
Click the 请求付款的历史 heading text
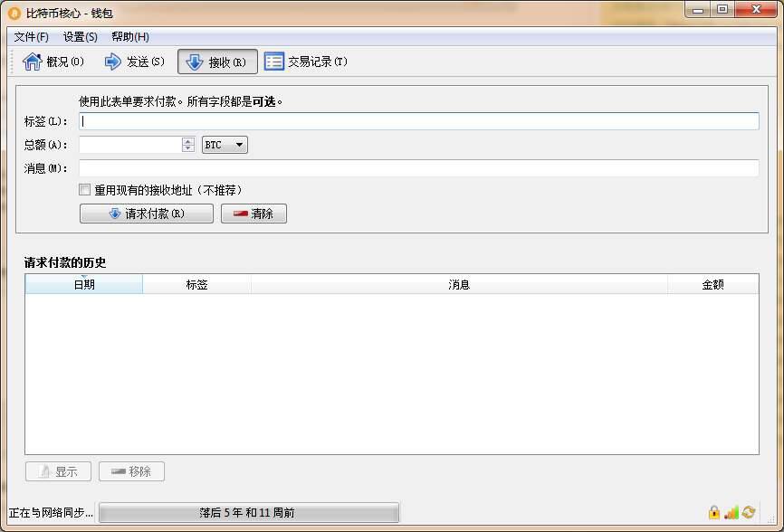(65, 262)
